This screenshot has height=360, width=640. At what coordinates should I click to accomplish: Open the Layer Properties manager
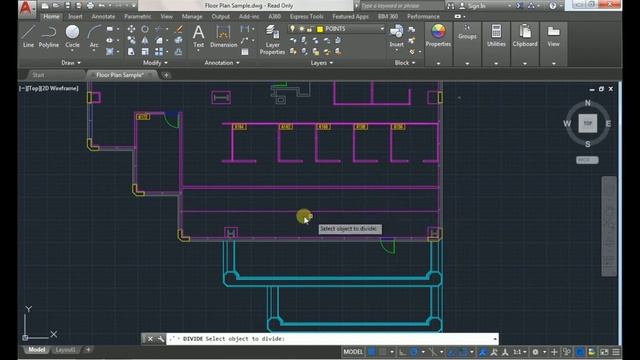pyautogui.click(x=272, y=40)
